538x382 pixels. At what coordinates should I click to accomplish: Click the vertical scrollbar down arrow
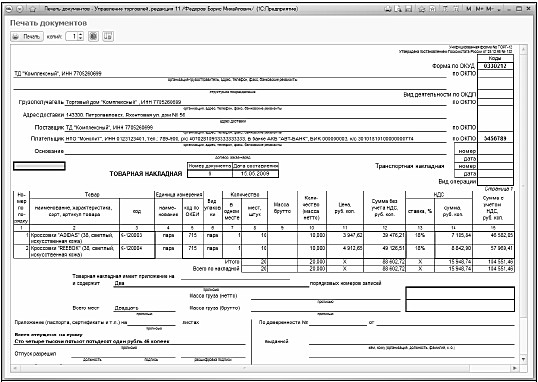[523, 359]
